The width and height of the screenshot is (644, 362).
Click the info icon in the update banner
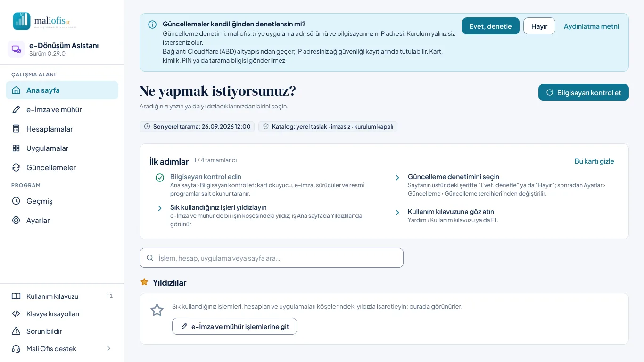(x=152, y=25)
